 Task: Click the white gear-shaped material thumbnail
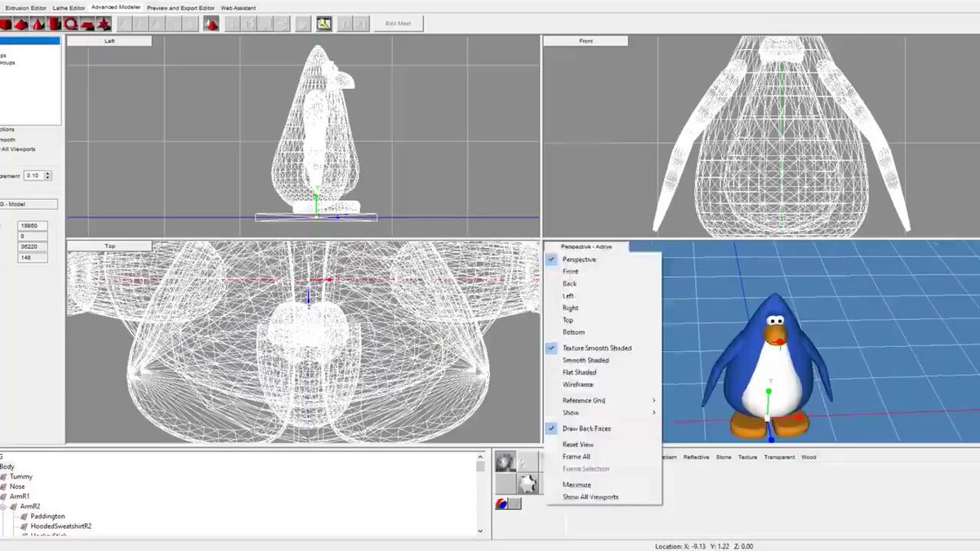pyautogui.click(x=528, y=484)
